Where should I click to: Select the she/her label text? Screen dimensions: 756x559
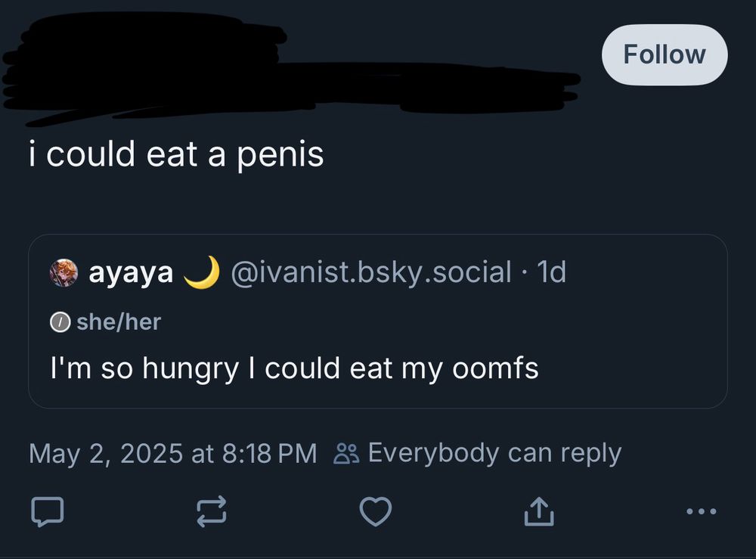[x=119, y=322]
